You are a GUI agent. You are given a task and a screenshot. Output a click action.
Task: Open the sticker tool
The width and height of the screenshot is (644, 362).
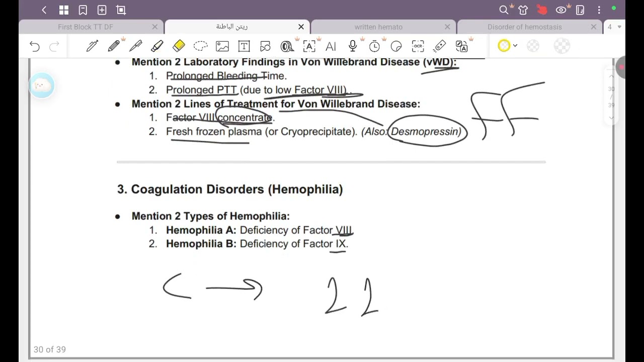coord(396,46)
